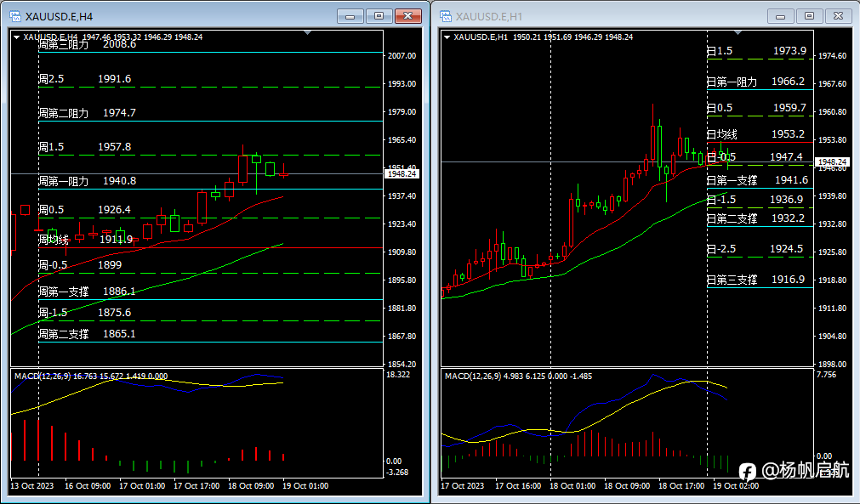This screenshot has height=504, width=860.
Task: Select the 周第二支撑 1865.1 level label
Action: [x=88, y=334]
